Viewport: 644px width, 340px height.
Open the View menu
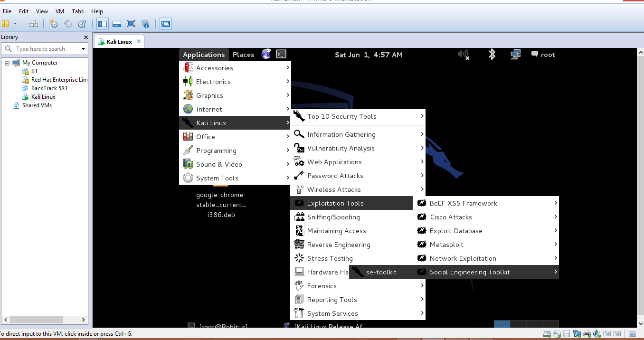click(x=42, y=11)
